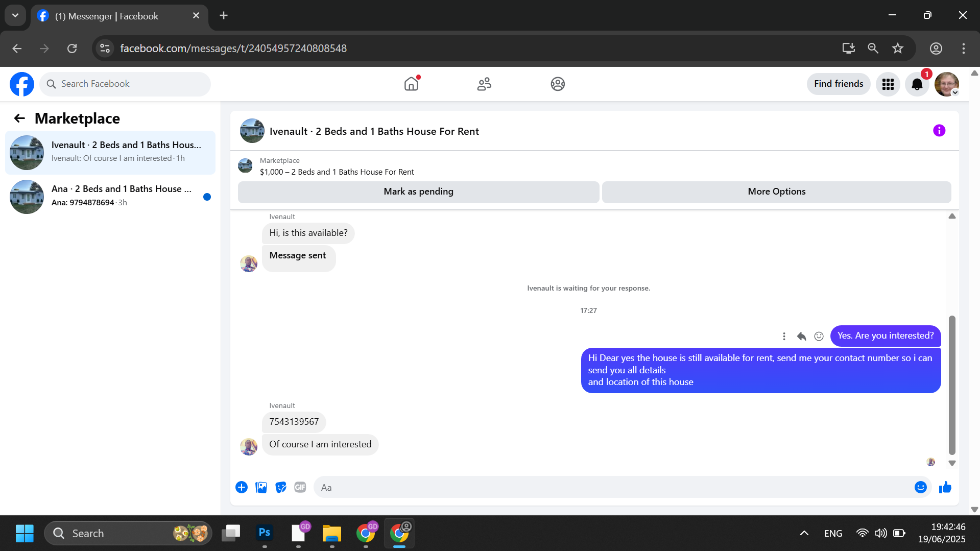
Task: Open the Facebook Home feed icon
Action: pos(411,84)
